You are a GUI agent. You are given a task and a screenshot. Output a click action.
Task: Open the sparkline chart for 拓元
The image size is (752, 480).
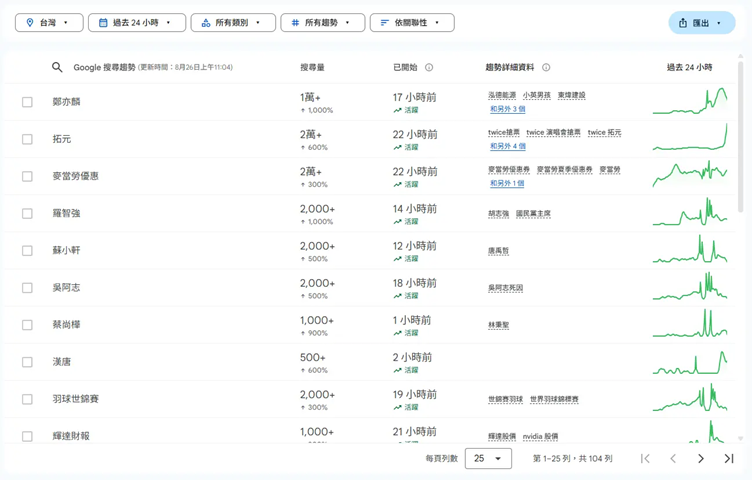(690, 138)
